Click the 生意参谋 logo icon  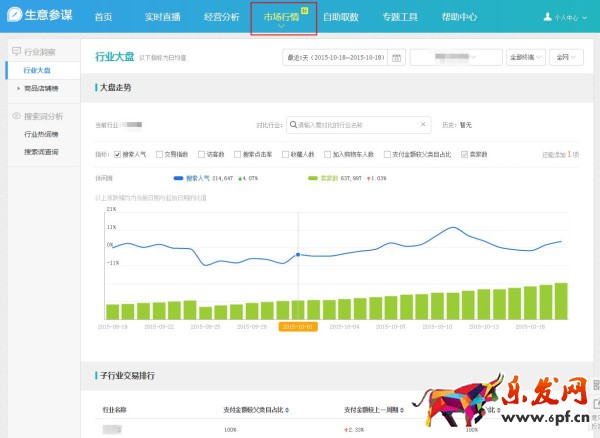pos(13,17)
